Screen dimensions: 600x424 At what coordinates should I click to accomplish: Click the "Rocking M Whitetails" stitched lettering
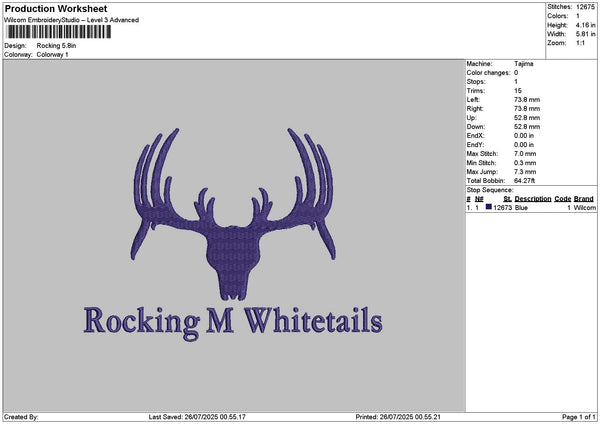[x=233, y=320]
